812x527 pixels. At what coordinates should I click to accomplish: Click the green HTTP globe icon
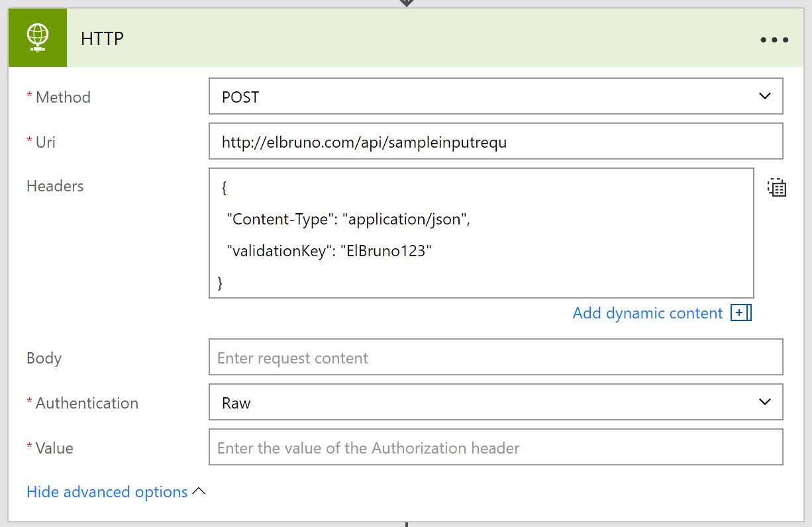(x=38, y=38)
